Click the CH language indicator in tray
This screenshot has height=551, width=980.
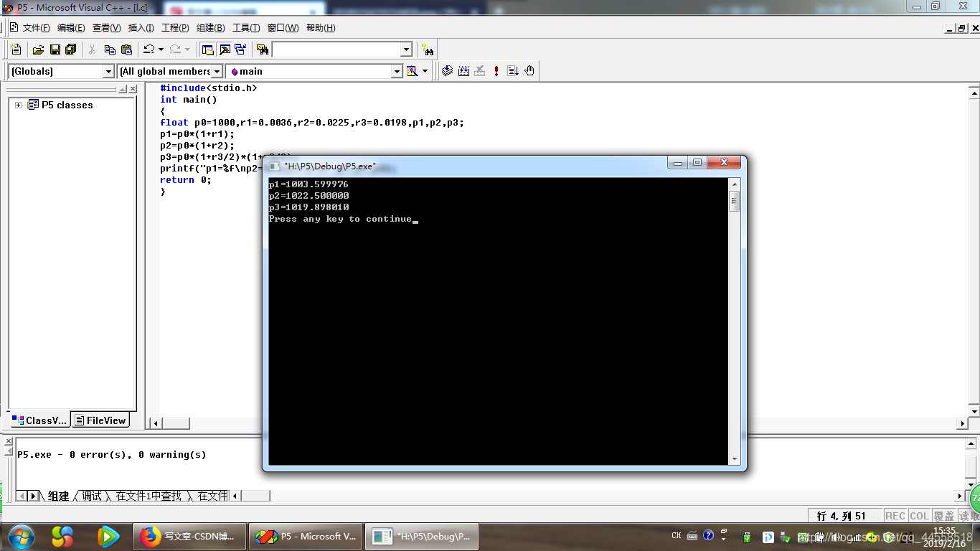[x=676, y=536]
